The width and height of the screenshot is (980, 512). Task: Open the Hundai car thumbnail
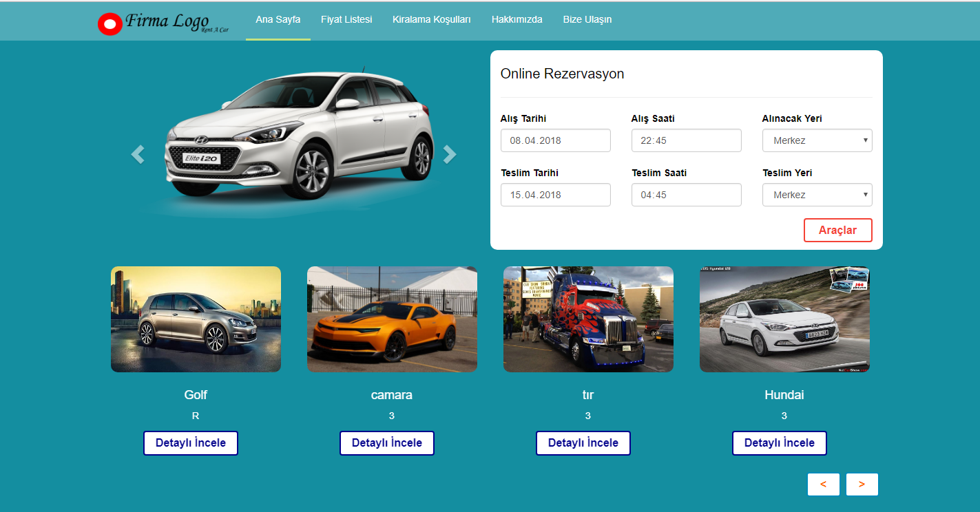point(784,319)
